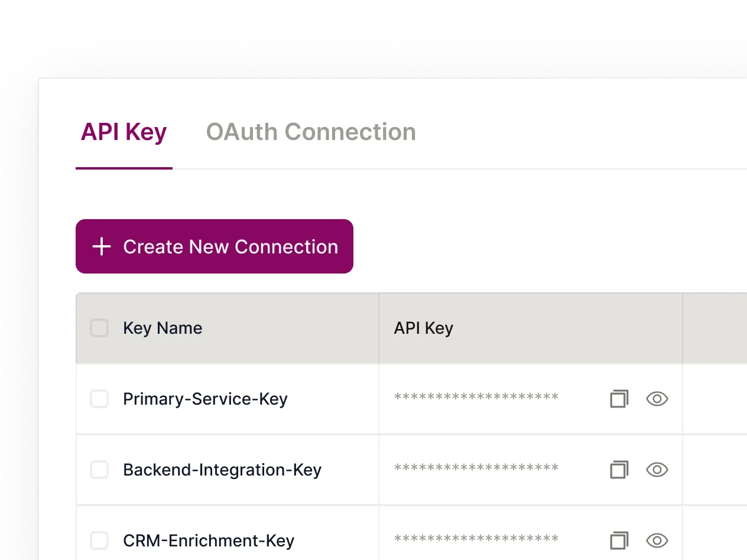
Task: Select the Primary-Service-Key name
Action: tap(205, 399)
